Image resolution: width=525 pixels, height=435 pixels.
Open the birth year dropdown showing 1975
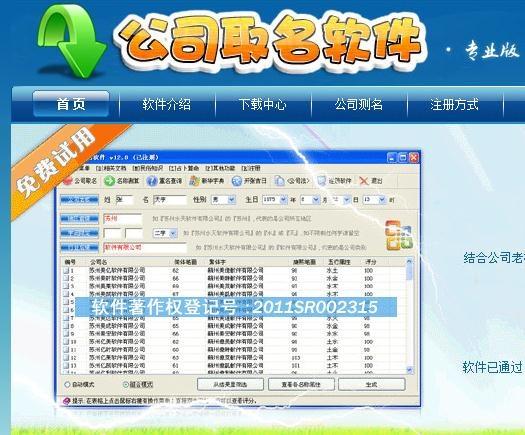(x=283, y=200)
